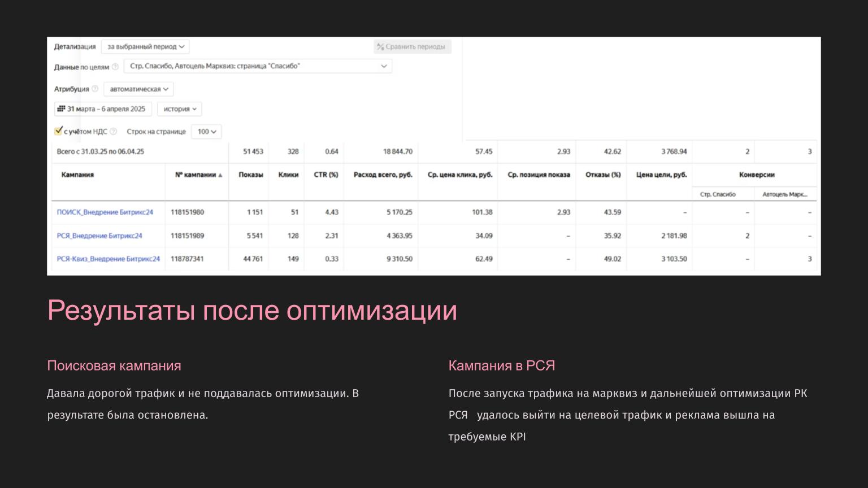Click help icon next to Данные по целям

(x=115, y=67)
